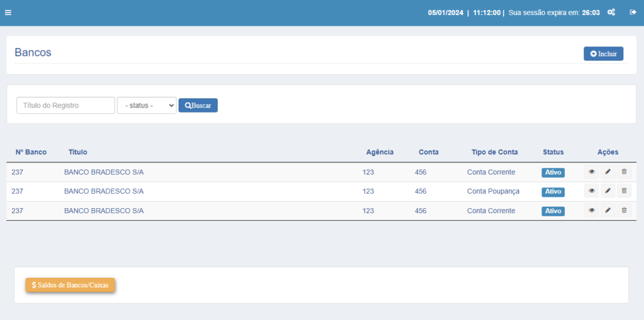Click the clock time 11:12:00
This screenshot has width=644, height=320.
tap(487, 13)
